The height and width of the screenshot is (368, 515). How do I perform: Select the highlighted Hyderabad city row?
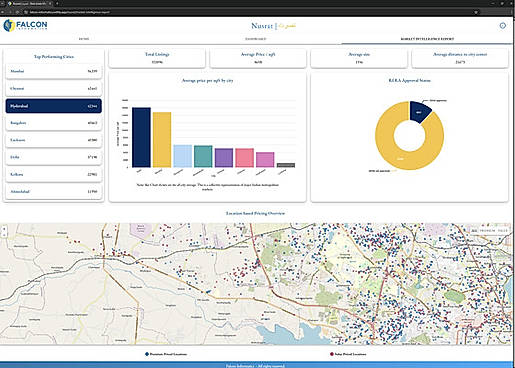point(54,106)
